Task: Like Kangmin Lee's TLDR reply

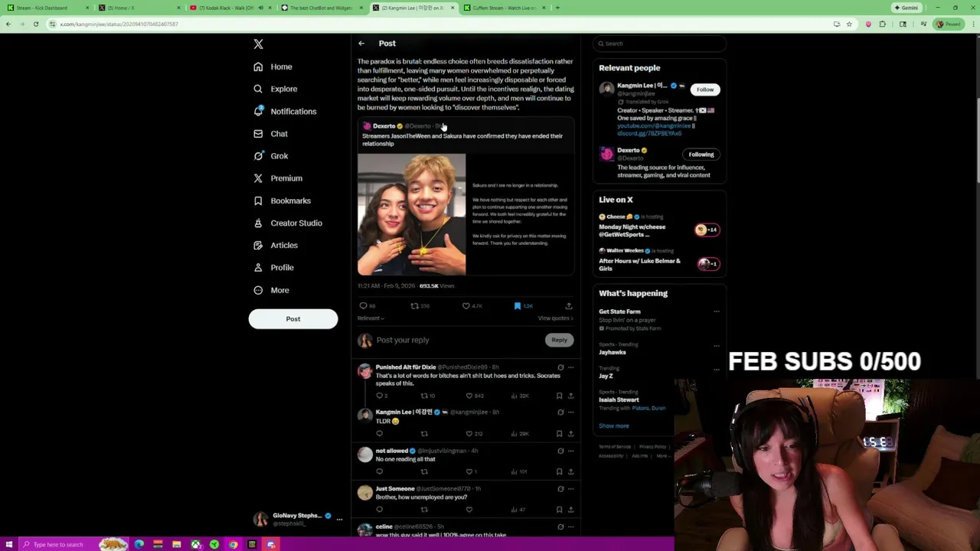Action: [469, 434]
